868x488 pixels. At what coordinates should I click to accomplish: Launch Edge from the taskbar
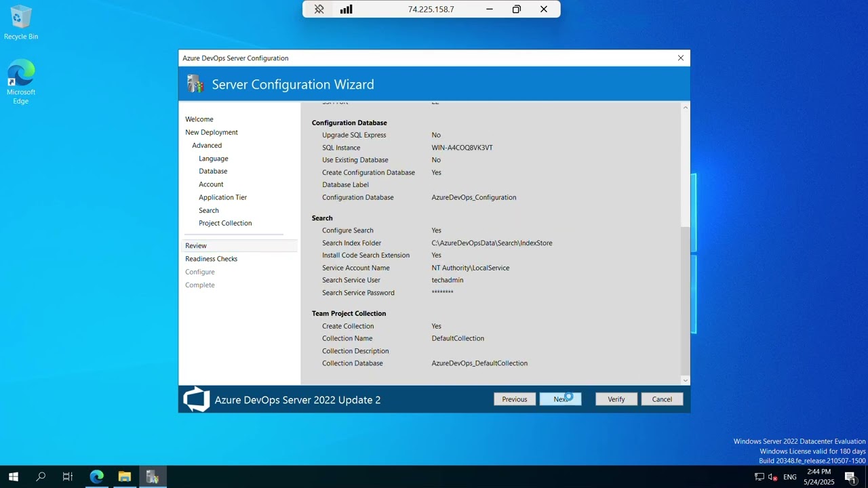(97, 476)
